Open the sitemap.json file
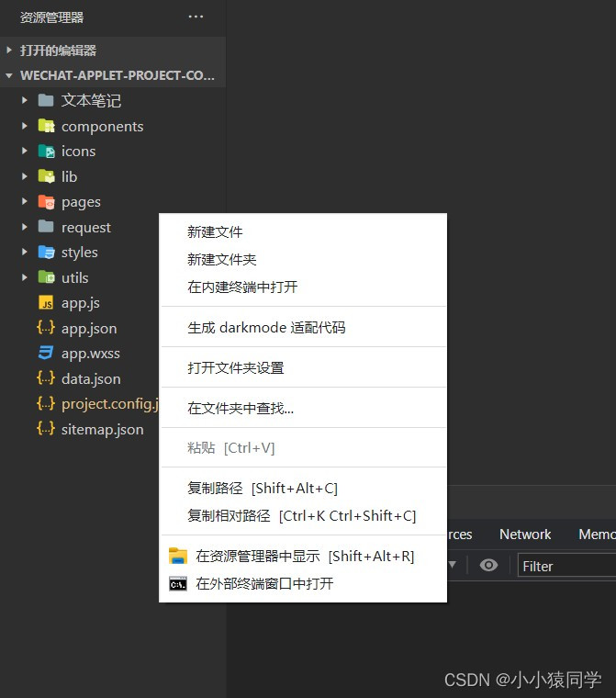This screenshot has height=698, width=616. click(x=102, y=429)
